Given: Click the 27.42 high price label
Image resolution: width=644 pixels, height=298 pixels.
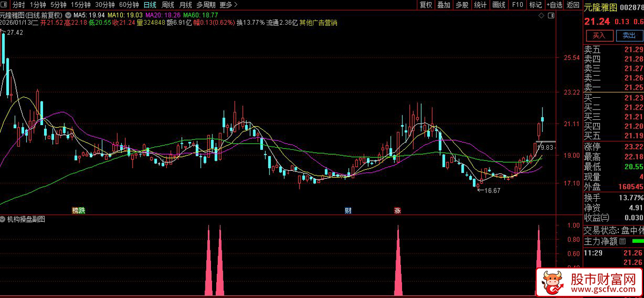Looking at the screenshot, I should 14,33.
